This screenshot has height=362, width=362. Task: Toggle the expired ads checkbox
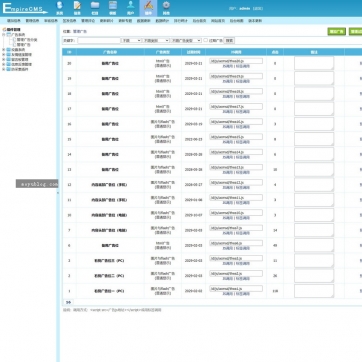[x=206, y=40]
